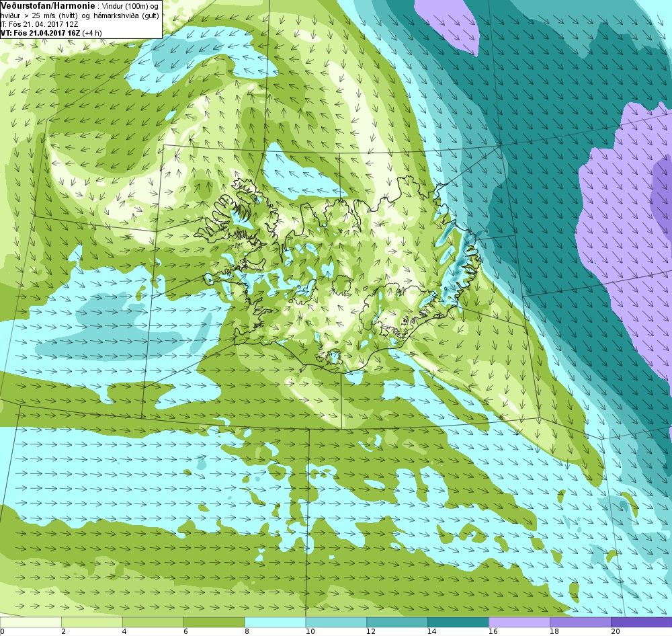Click the legend scale label '14'

(432, 631)
